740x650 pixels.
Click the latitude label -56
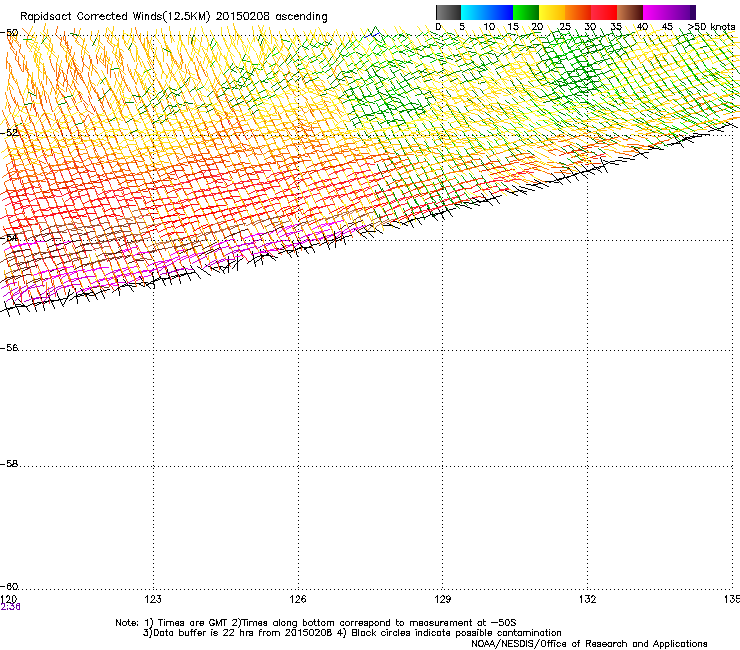(9, 348)
